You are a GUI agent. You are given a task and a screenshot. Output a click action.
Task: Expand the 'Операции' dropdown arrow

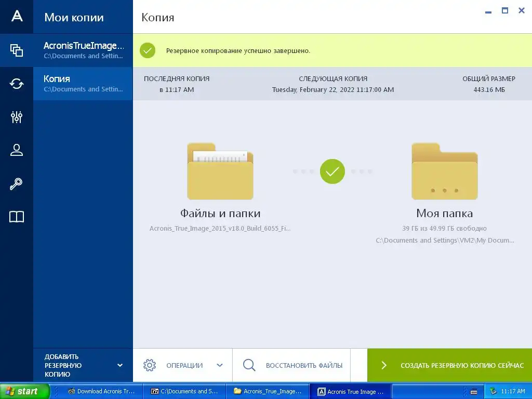tap(220, 365)
